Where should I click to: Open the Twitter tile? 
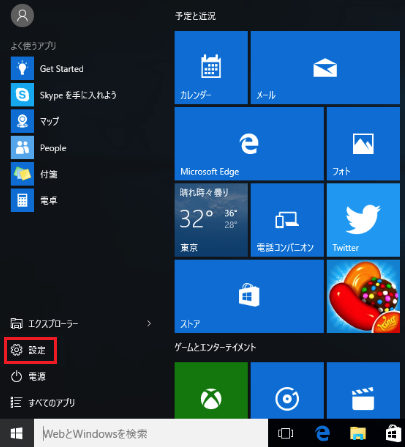(363, 220)
